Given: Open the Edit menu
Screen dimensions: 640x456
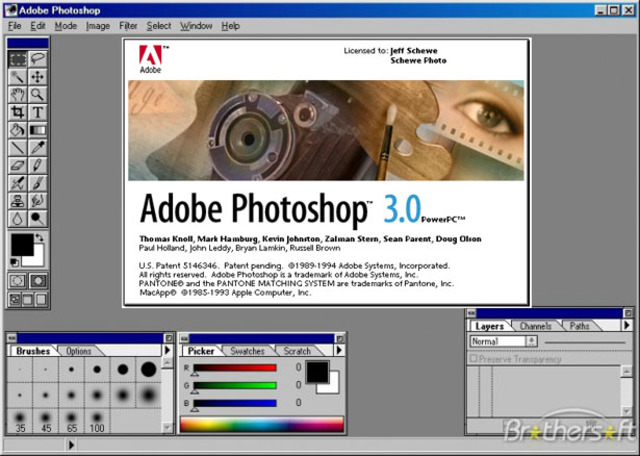Looking at the screenshot, I should (38, 26).
